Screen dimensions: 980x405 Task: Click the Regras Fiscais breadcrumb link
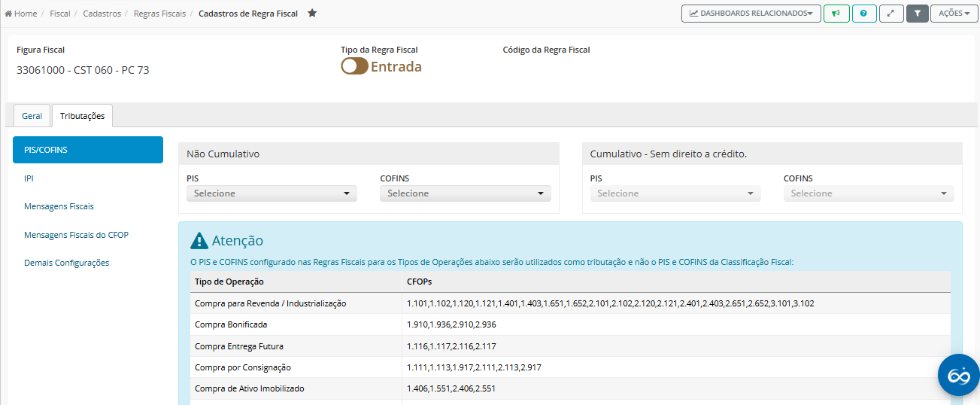[x=159, y=14]
